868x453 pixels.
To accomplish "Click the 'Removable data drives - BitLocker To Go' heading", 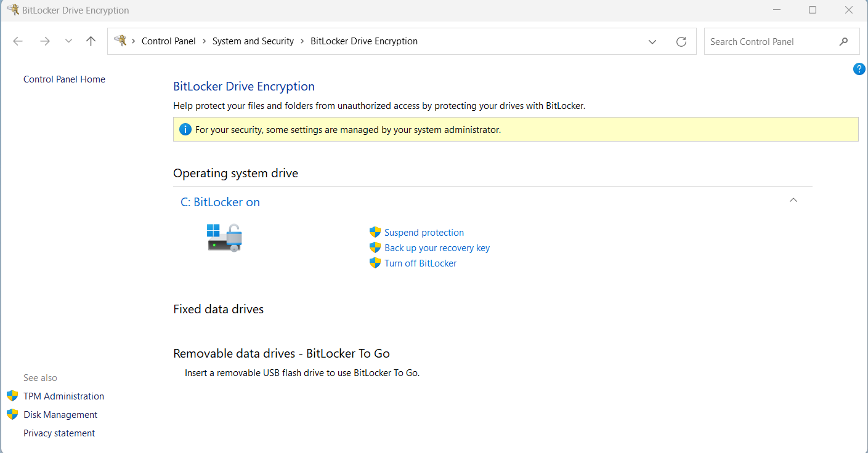I will click(x=282, y=353).
